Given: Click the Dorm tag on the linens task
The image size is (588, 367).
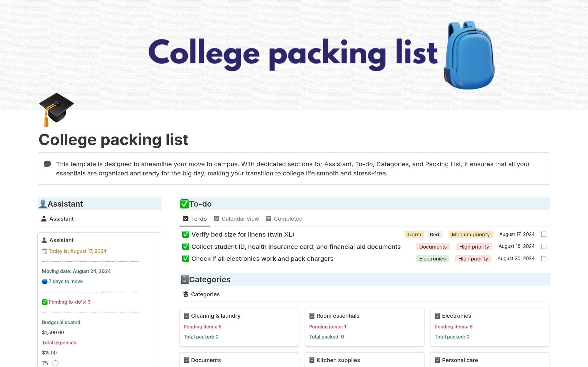Looking at the screenshot, I should 414,234.
